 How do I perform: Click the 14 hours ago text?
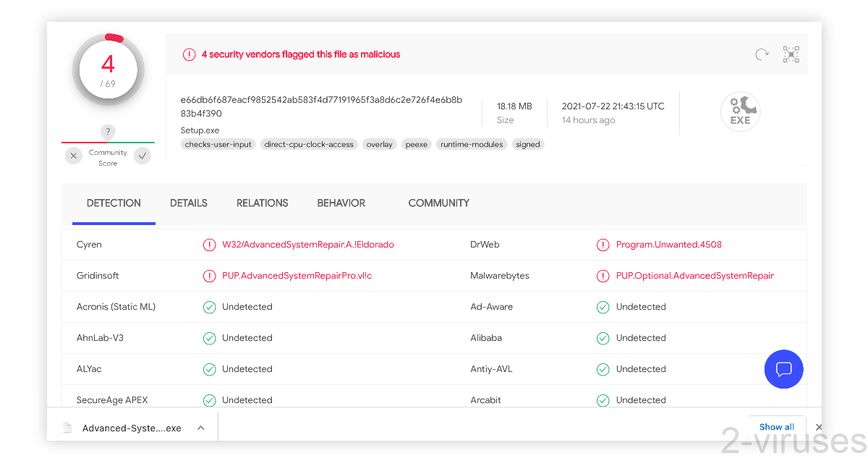pyautogui.click(x=589, y=120)
